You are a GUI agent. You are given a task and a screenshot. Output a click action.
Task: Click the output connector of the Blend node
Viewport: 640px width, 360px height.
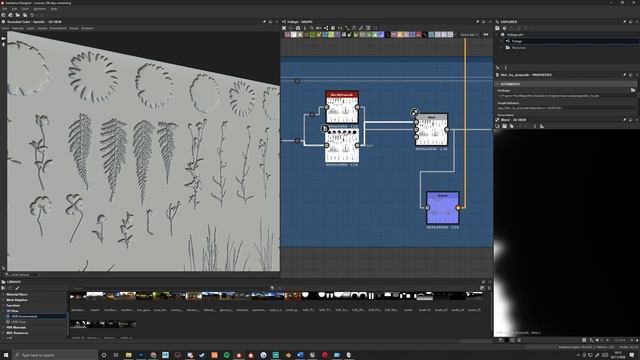[x=447, y=129]
